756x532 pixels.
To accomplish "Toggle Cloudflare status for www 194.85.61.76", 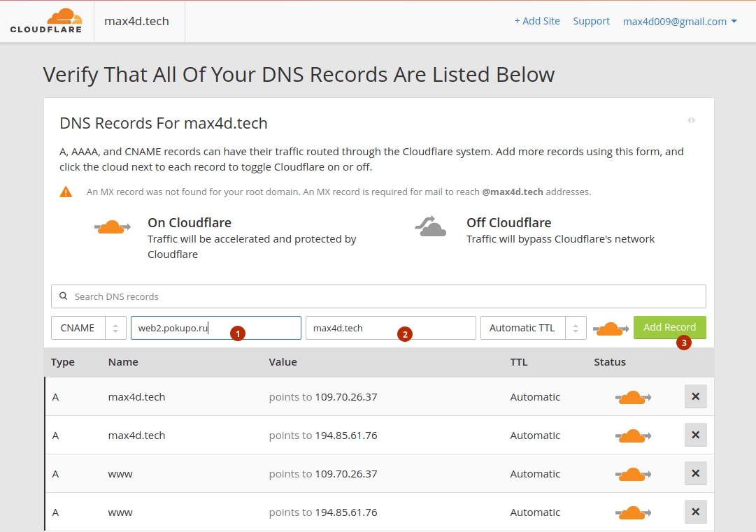I will point(633,513).
